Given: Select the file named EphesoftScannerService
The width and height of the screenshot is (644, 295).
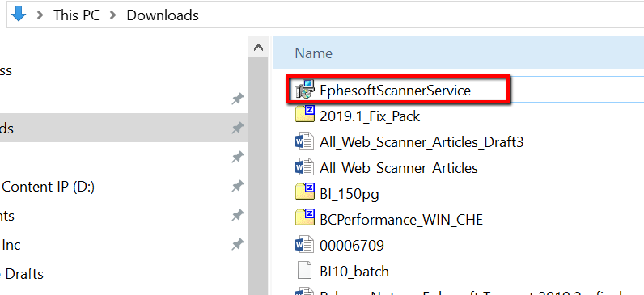Looking at the screenshot, I should (395, 90).
